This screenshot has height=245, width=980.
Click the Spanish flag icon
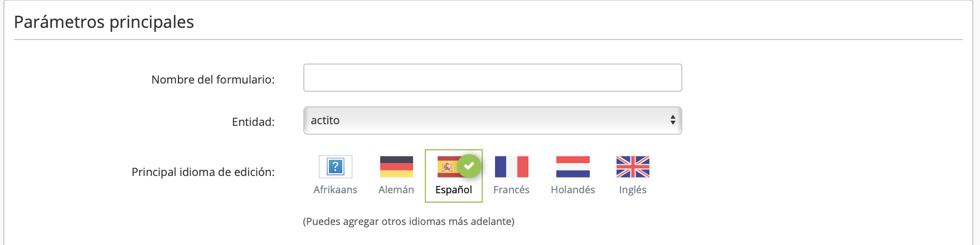click(448, 166)
